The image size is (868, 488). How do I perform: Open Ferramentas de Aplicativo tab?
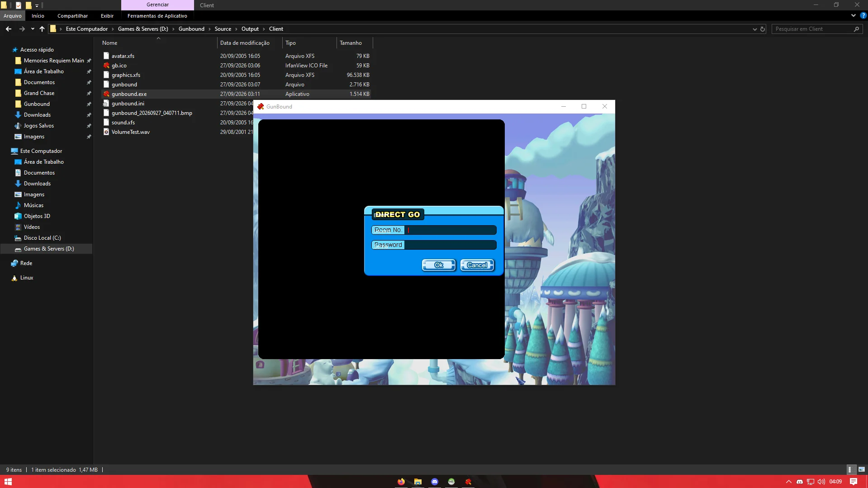pyautogui.click(x=157, y=16)
